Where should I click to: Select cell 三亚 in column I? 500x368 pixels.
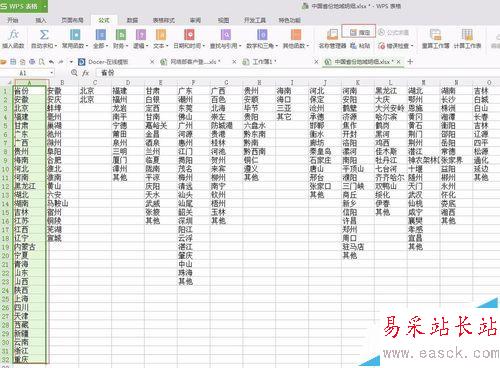[292, 108]
